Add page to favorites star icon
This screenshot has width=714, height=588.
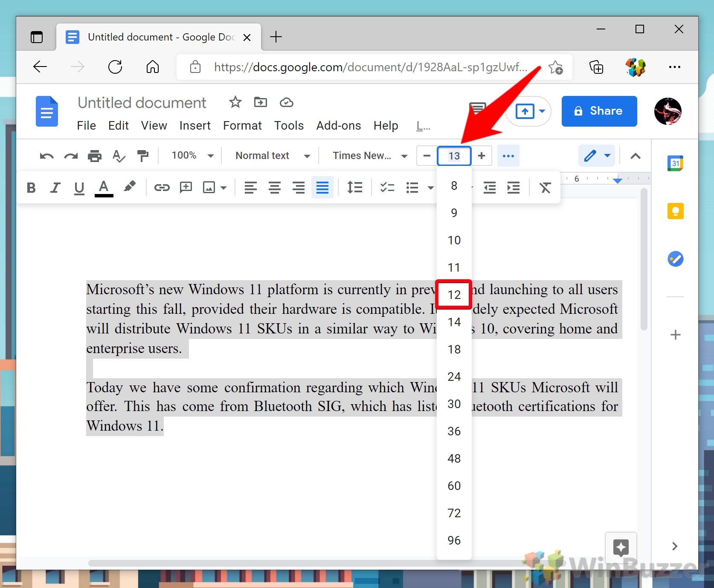[555, 67]
